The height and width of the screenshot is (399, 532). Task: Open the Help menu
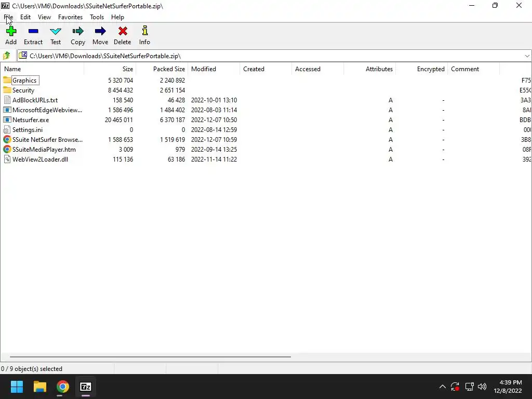[x=117, y=17]
